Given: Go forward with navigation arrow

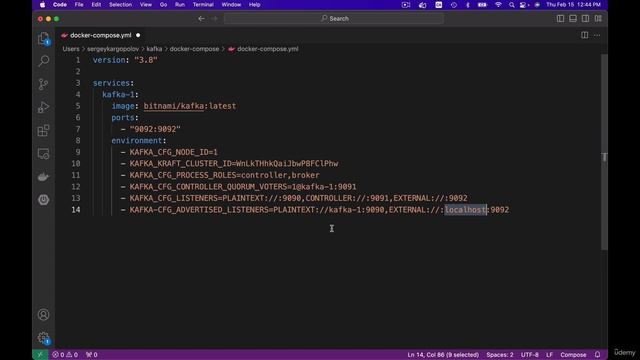Looking at the screenshot, I should coord(215,18).
